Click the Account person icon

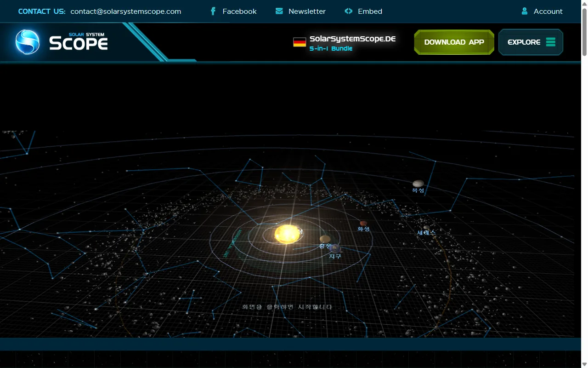525,11
